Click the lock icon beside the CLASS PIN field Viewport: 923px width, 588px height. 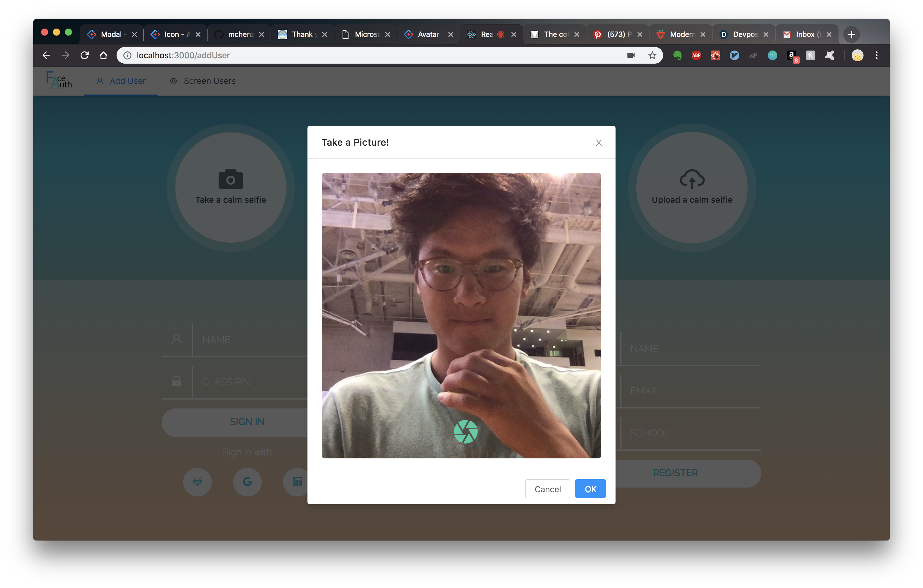pyautogui.click(x=176, y=381)
